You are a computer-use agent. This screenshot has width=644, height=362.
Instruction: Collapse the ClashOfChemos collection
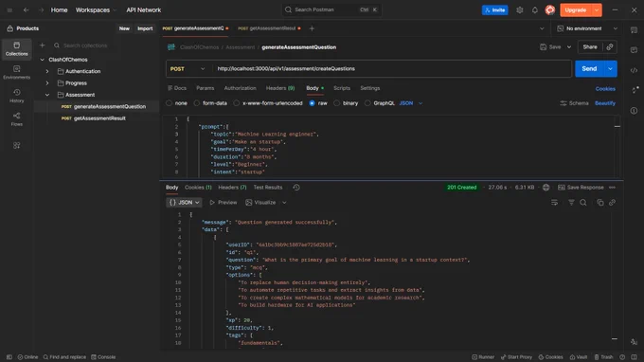pyautogui.click(x=42, y=60)
